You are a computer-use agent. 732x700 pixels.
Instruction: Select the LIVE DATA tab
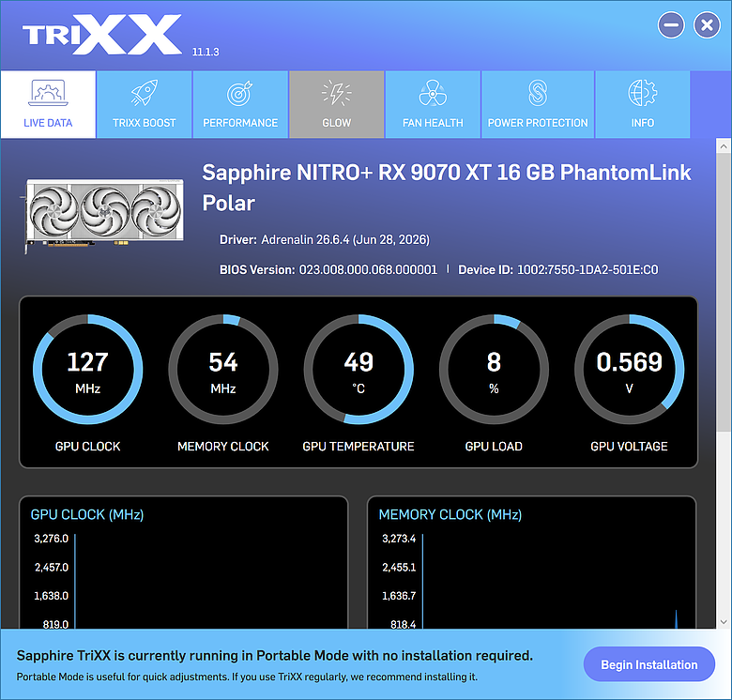[48, 104]
